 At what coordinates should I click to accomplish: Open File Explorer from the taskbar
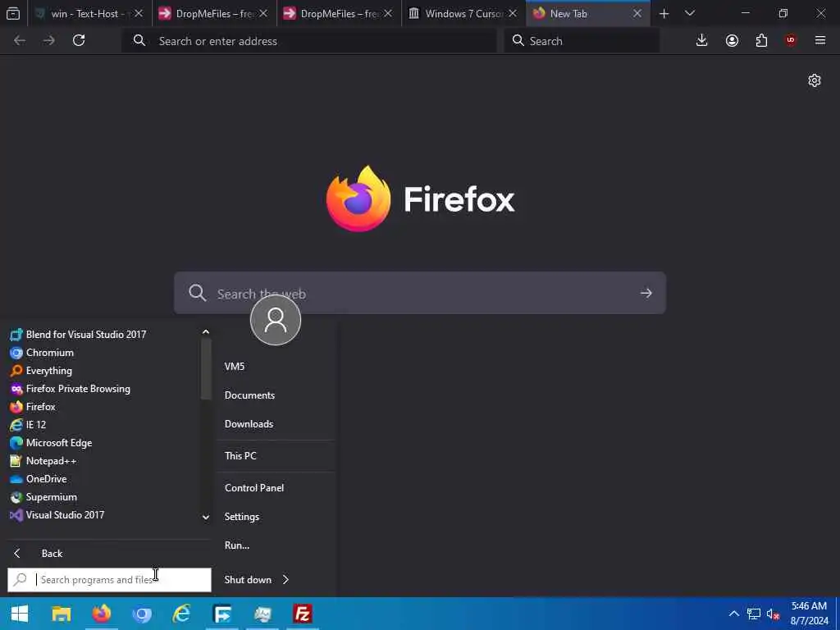coord(61,614)
